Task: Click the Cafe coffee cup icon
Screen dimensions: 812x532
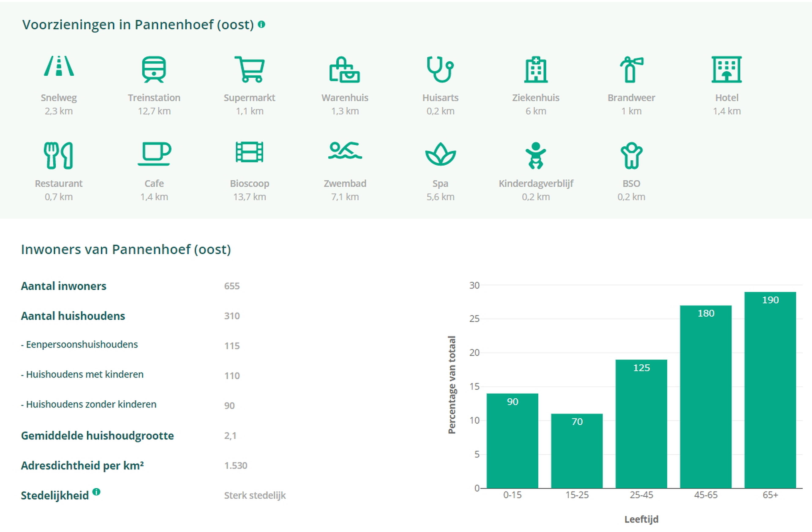Action: tap(154, 154)
